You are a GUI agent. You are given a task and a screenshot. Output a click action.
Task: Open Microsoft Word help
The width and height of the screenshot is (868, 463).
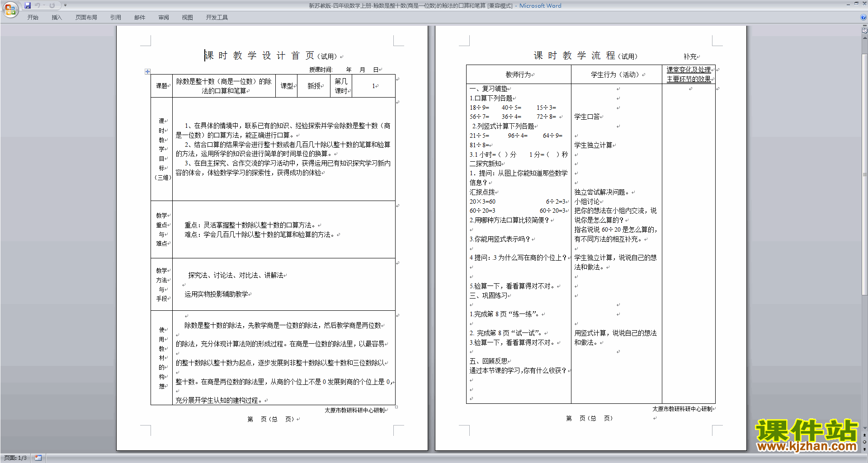click(863, 18)
